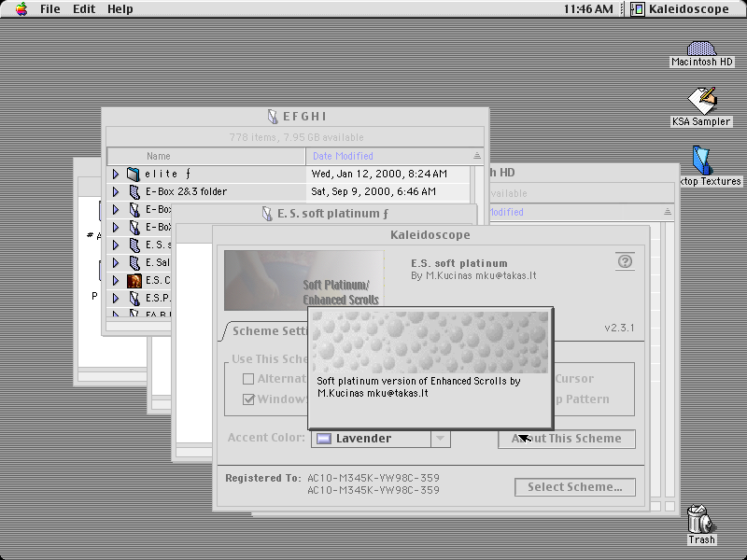
Task: Click the Kaleidoscope help question mark icon
Action: tap(625, 261)
